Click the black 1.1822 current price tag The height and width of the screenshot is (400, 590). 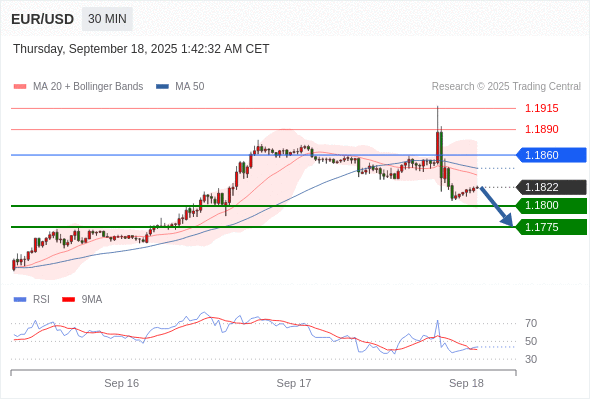pos(552,187)
